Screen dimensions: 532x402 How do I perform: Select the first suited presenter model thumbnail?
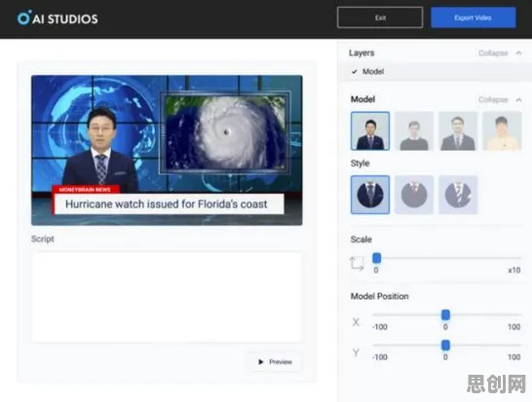[370, 130]
